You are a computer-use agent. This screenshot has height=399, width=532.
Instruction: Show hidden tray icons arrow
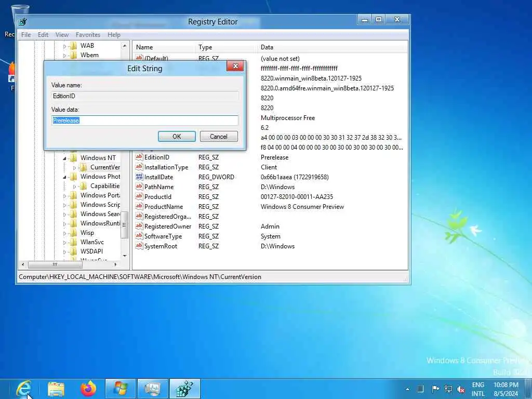click(407, 389)
